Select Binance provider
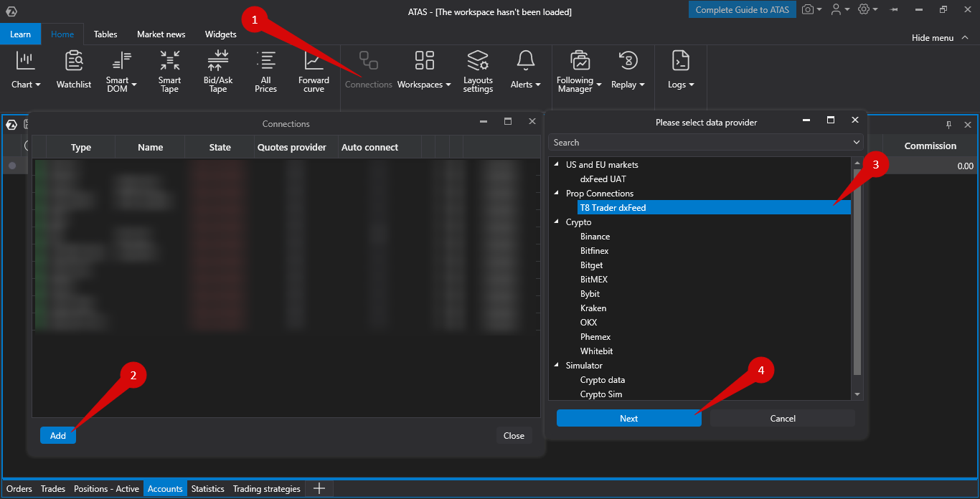980x499 pixels. tap(595, 236)
